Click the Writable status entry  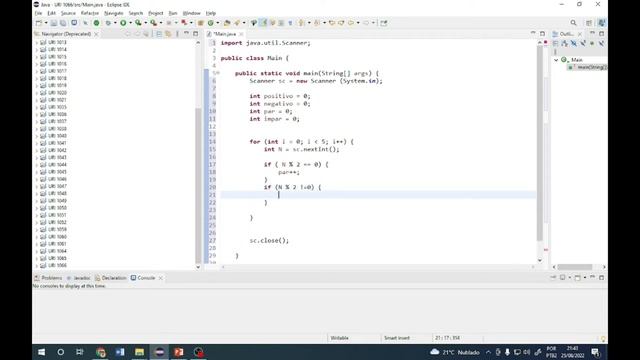(x=340, y=338)
